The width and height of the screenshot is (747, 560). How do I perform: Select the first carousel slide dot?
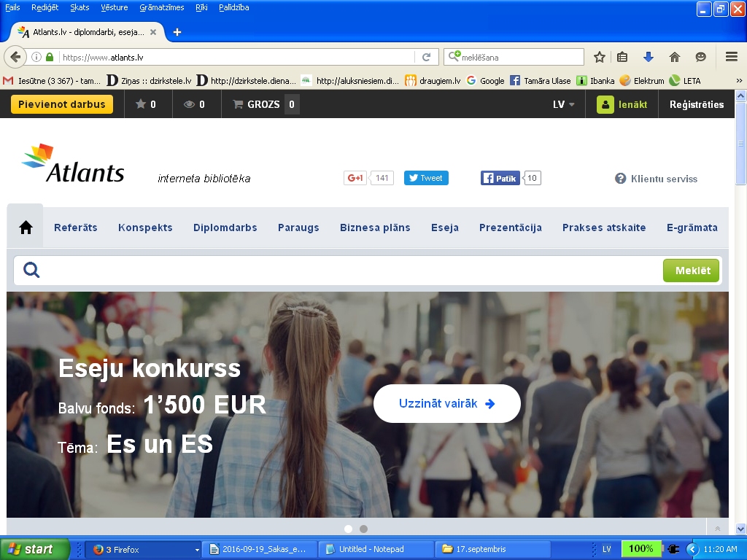[x=348, y=529]
